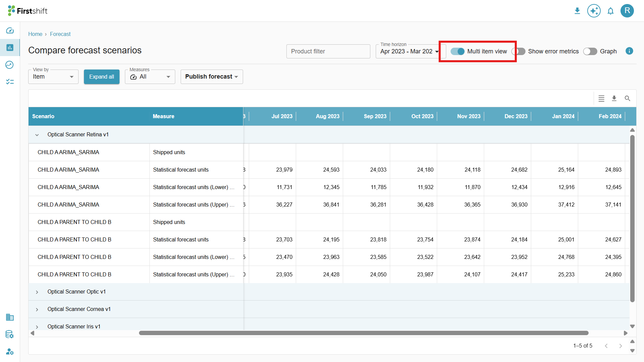Select cell value 24,860
Viewport: 644px width, 362px height.
(x=613, y=274)
